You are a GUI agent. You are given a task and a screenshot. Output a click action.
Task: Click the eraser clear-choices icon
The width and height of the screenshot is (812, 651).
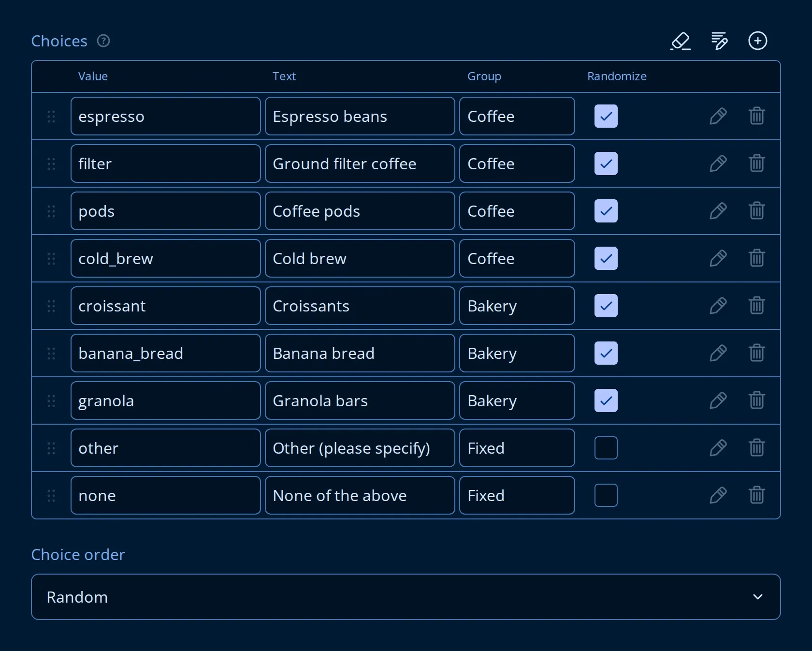(x=681, y=41)
